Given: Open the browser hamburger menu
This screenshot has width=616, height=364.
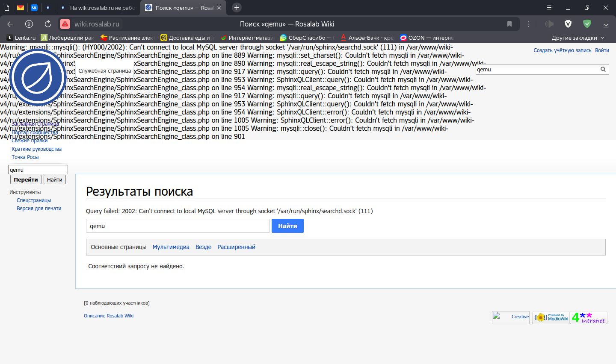Looking at the screenshot, I should click(549, 8).
